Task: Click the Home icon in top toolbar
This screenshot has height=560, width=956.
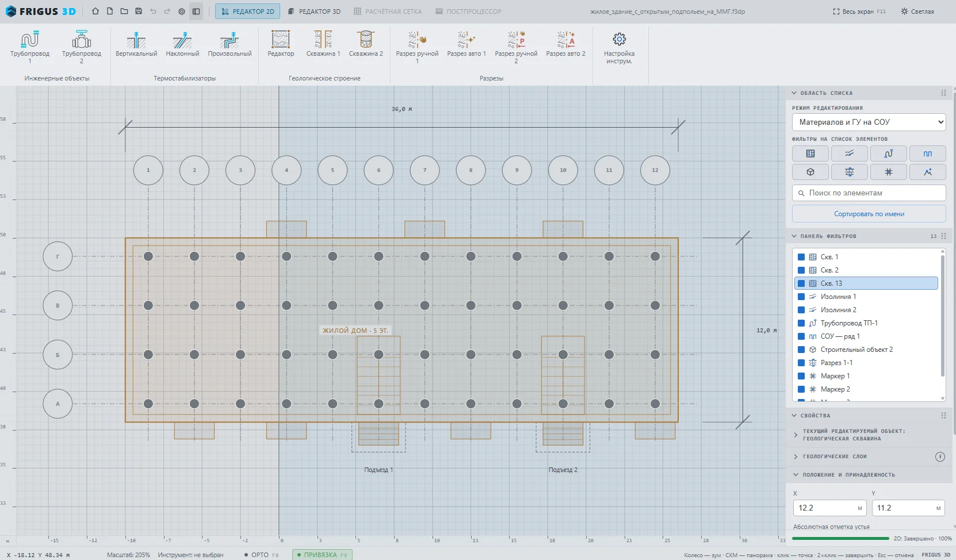Action: (95, 11)
